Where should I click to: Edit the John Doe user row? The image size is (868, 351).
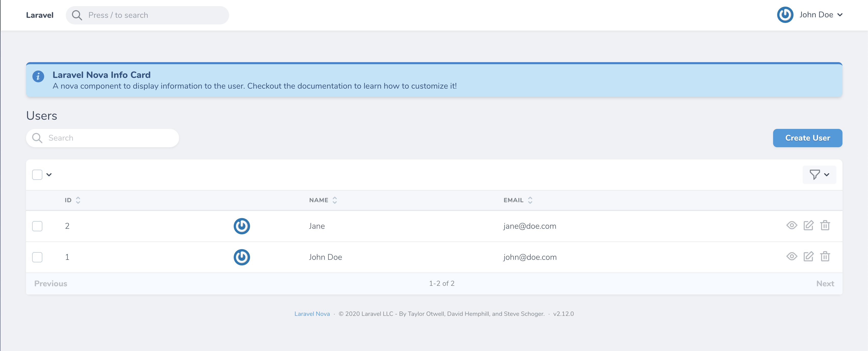(808, 256)
